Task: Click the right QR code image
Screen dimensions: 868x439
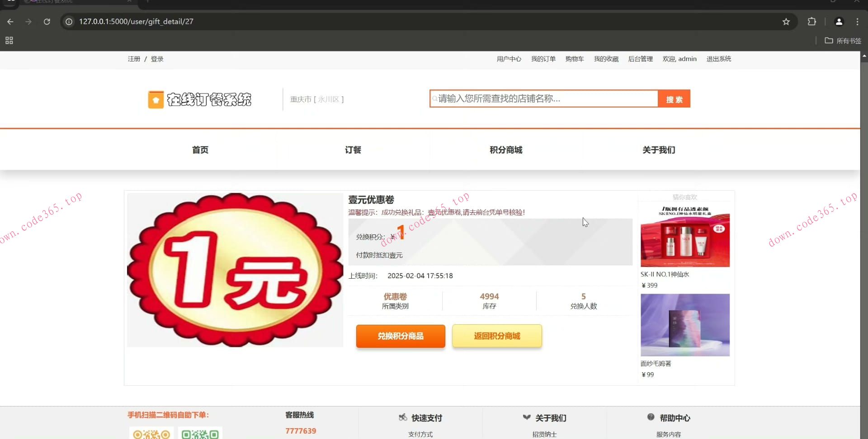Action: click(199, 433)
